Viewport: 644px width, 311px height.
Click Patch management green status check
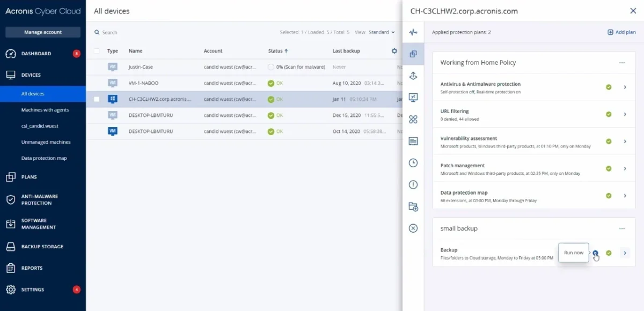[x=609, y=168]
